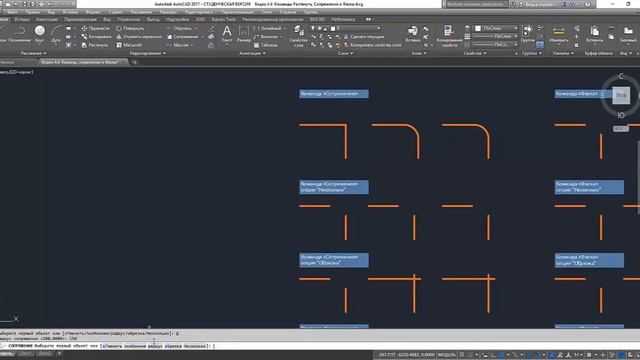Expand the Утилиты (Utilities) panel
The image size is (640, 360).
(x=562, y=53)
